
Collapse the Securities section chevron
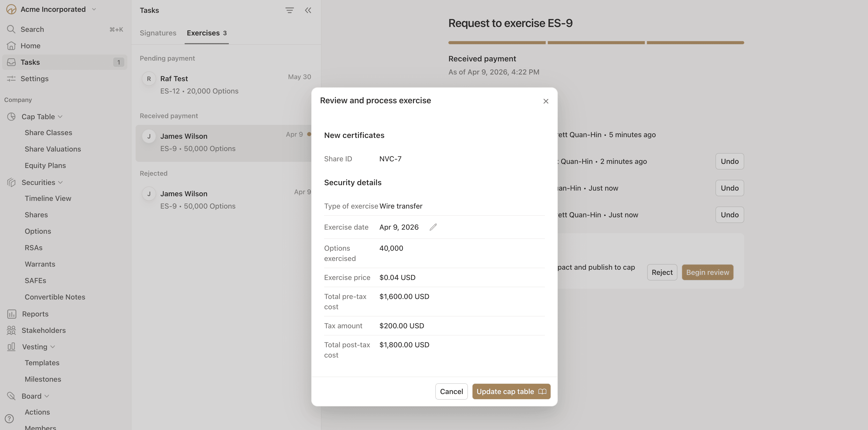(x=61, y=182)
